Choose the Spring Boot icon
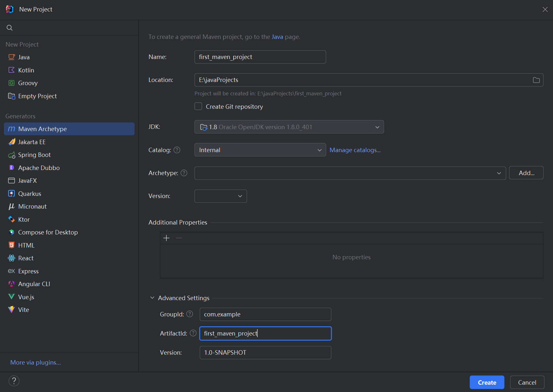 [x=11, y=155]
